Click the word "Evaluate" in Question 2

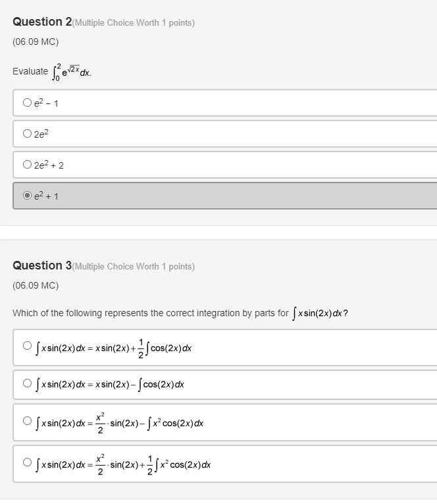(x=30, y=71)
